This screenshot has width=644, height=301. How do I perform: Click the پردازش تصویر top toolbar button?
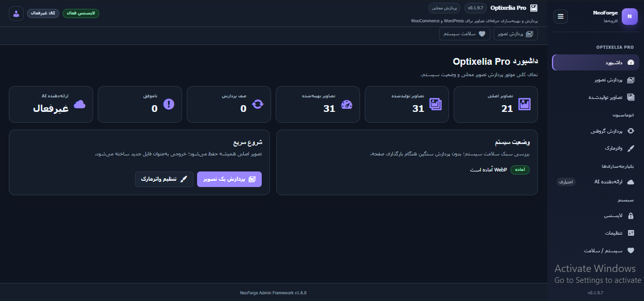[x=515, y=34]
